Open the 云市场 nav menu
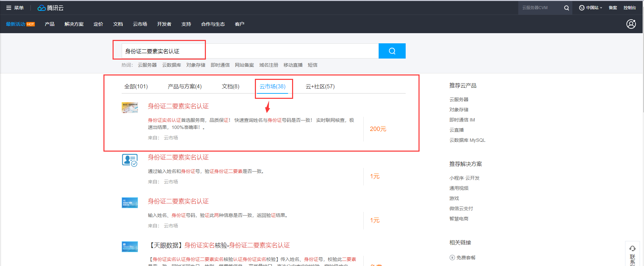This screenshot has width=644, height=266. point(140,24)
